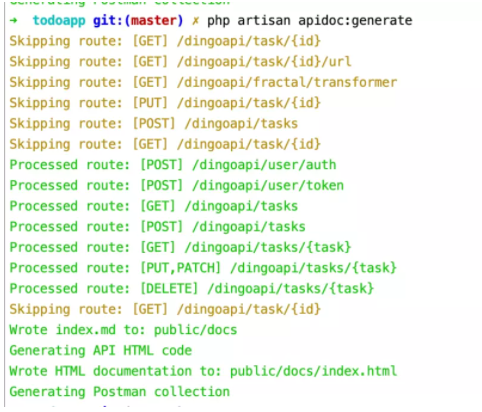Select line 'Skipping route: [POST] /dingoapi/tasks'

point(154,124)
